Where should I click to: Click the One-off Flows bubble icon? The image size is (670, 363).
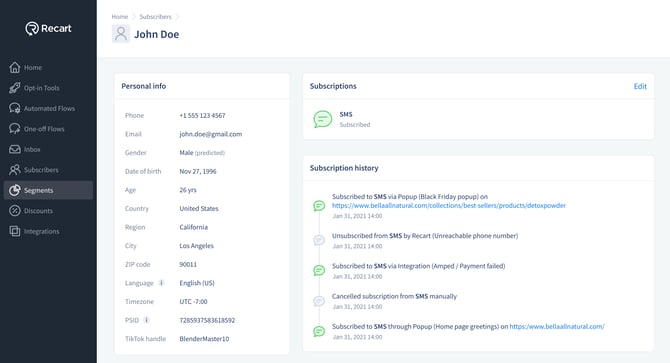15,129
